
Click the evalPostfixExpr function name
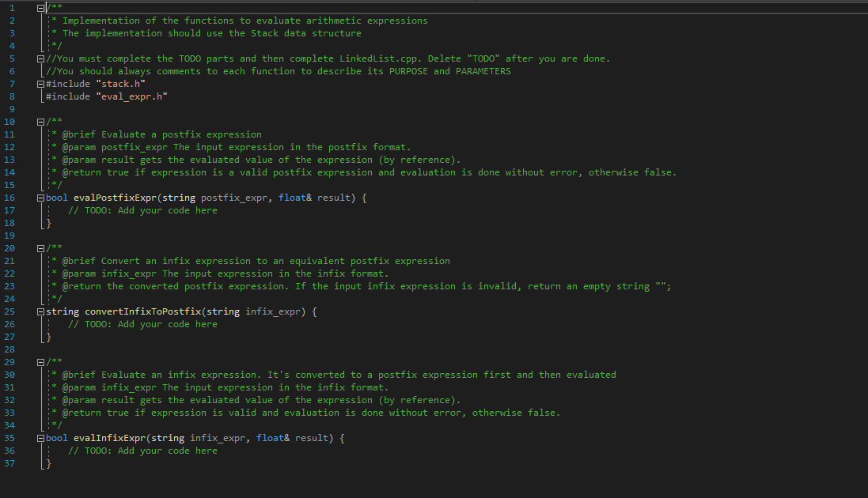[x=116, y=198]
